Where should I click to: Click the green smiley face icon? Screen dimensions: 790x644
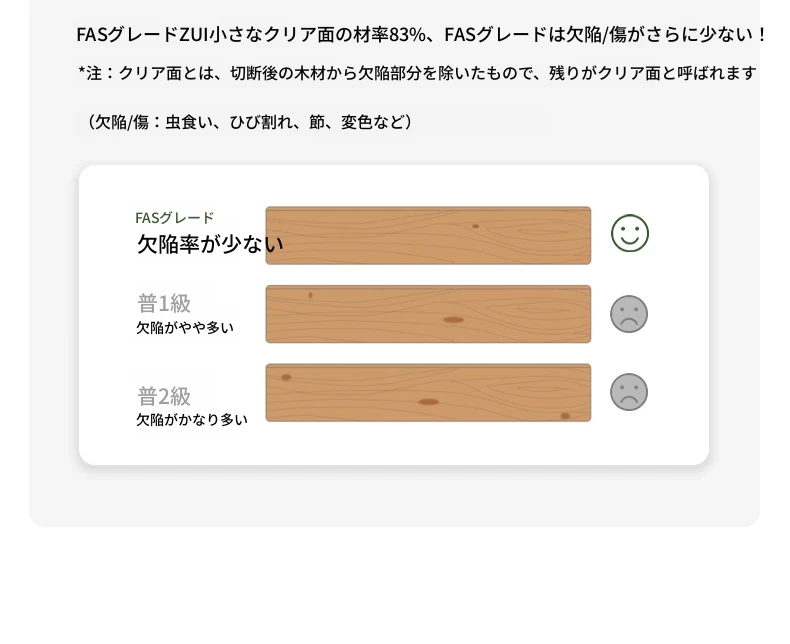[x=630, y=233]
